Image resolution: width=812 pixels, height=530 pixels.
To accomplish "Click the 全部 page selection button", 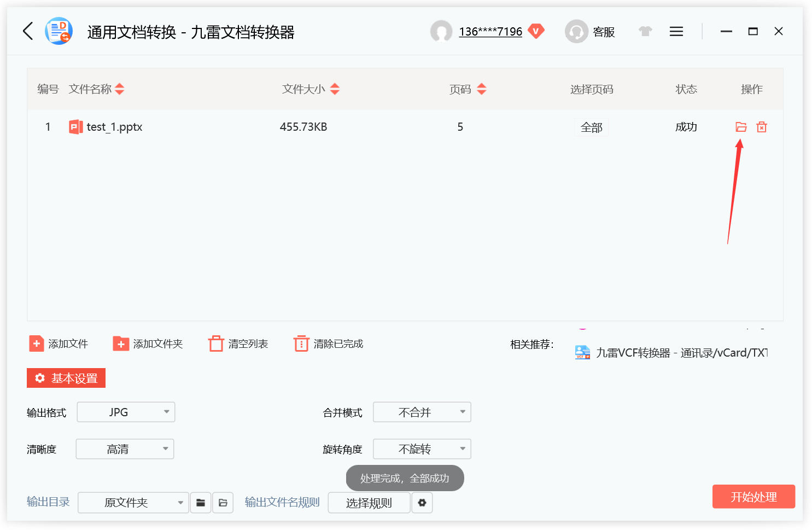I will click(592, 127).
